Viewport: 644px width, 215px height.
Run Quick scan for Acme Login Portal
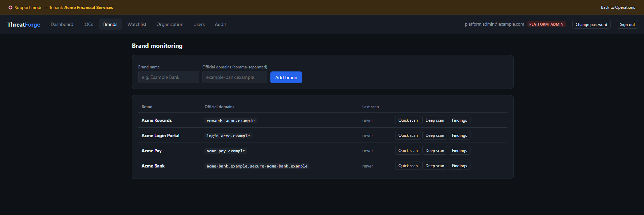(408, 135)
